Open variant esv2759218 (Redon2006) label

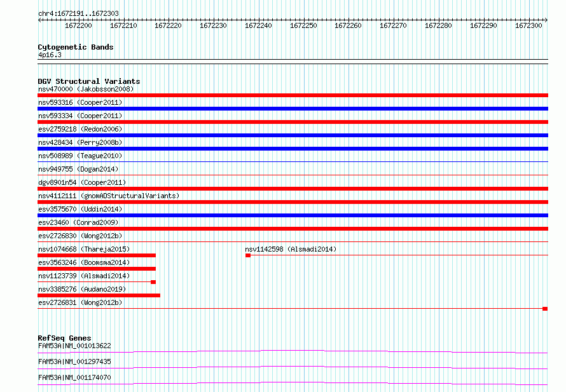(80, 129)
